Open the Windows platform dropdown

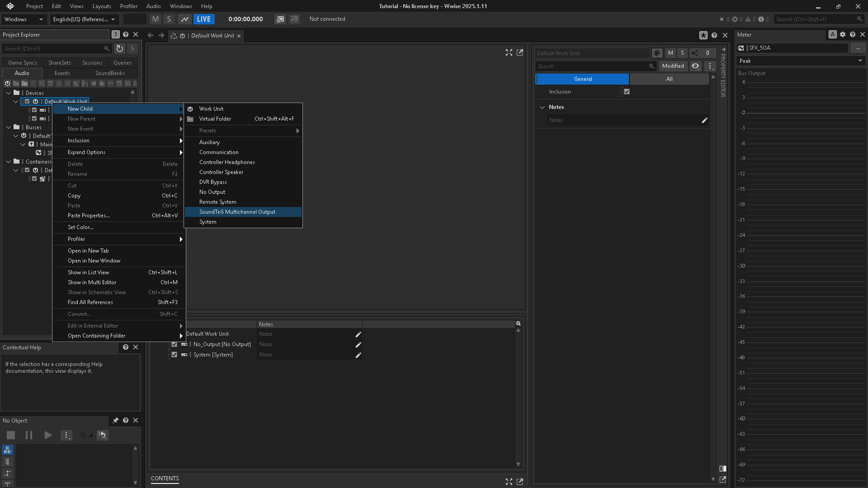point(24,19)
